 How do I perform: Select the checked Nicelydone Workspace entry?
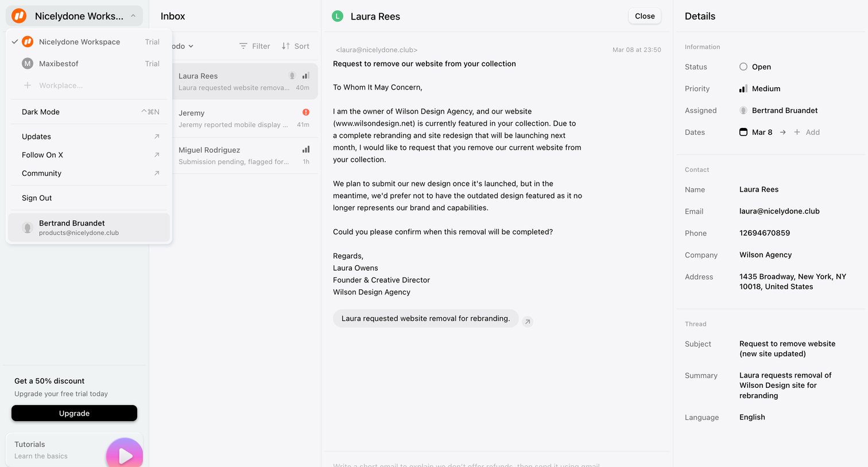pos(89,42)
